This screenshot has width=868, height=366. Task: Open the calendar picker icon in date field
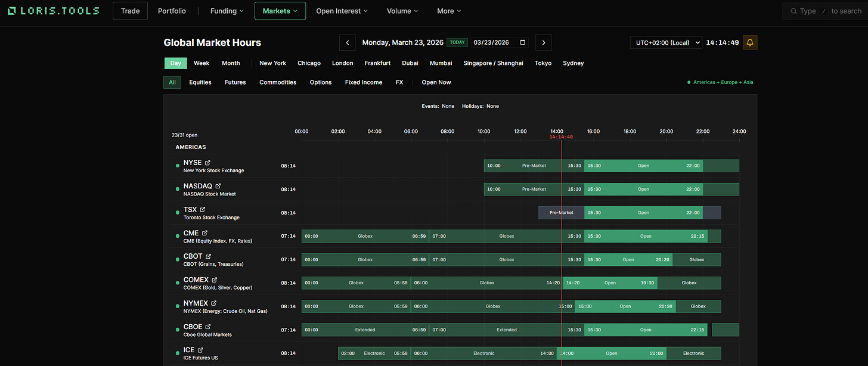(x=523, y=42)
